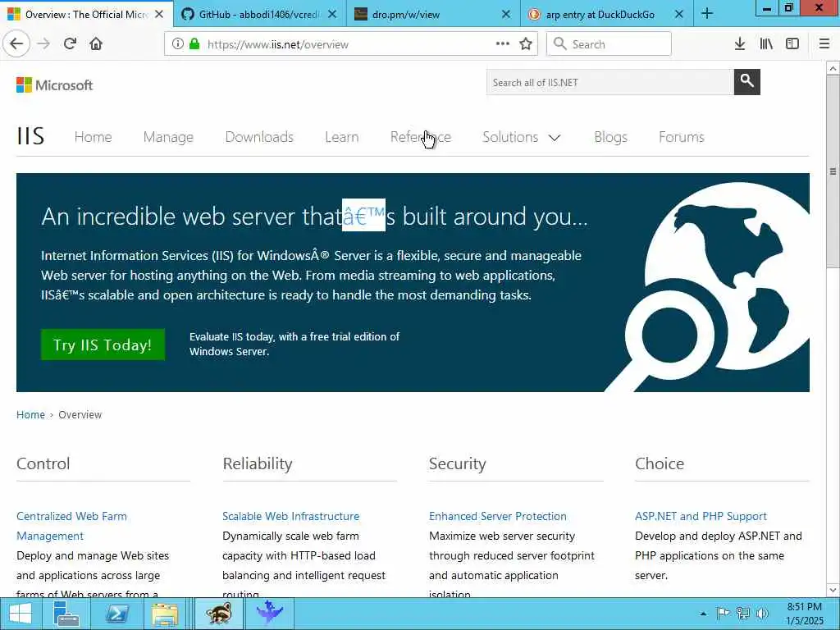
Task: Open the Windows Start button
Action: (20, 614)
